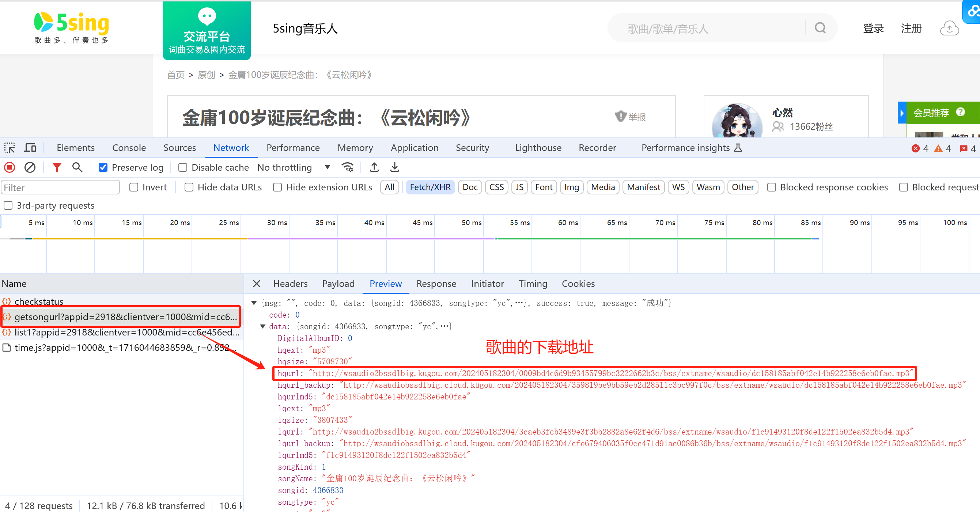The height and width of the screenshot is (512, 980).
Task: Open the Payload tab
Action: pyautogui.click(x=338, y=284)
